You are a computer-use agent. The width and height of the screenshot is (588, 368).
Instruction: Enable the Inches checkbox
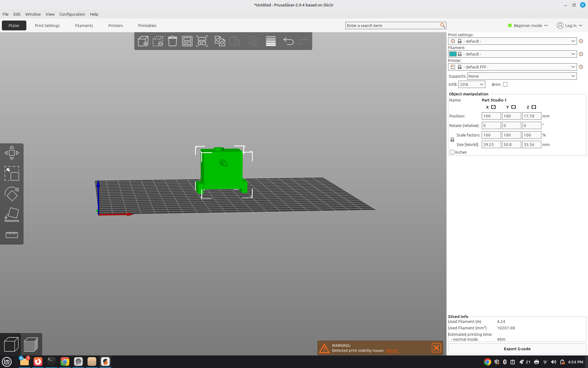click(452, 152)
